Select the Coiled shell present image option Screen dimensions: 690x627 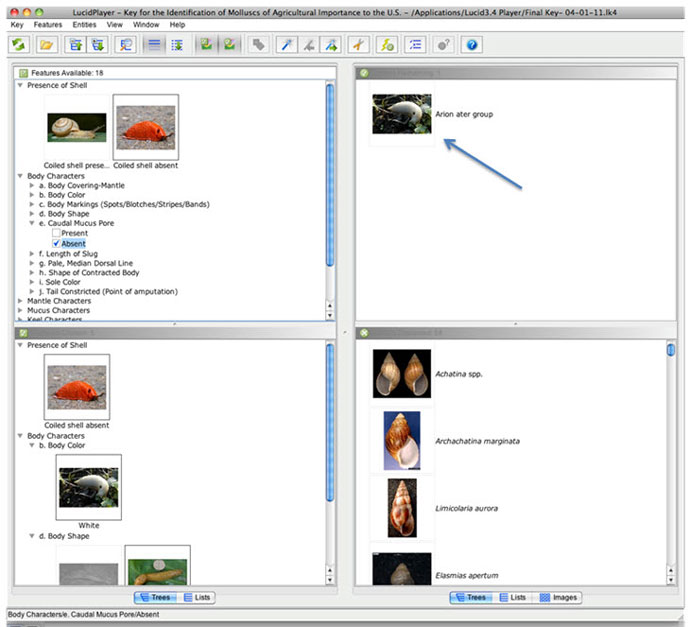(76, 127)
